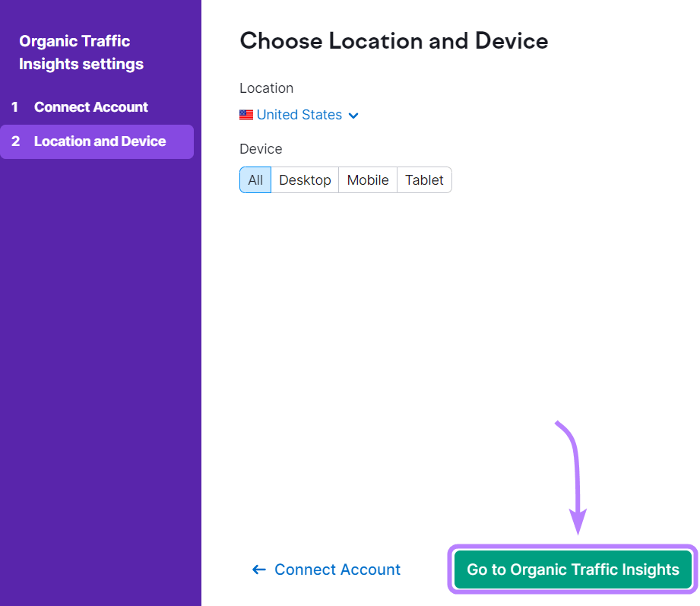Click the highlighted Location and Device sidebar entry

(x=99, y=141)
